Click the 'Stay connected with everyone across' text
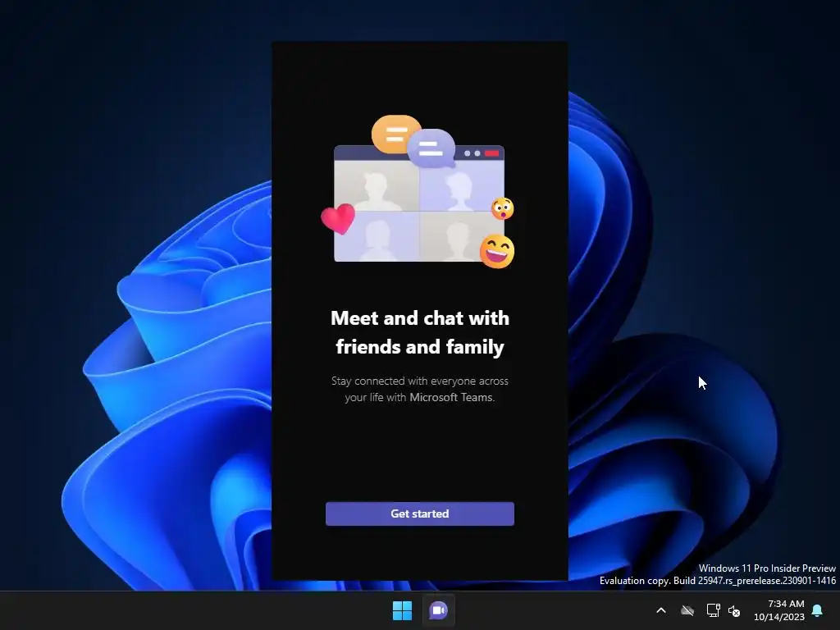 click(x=419, y=381)
